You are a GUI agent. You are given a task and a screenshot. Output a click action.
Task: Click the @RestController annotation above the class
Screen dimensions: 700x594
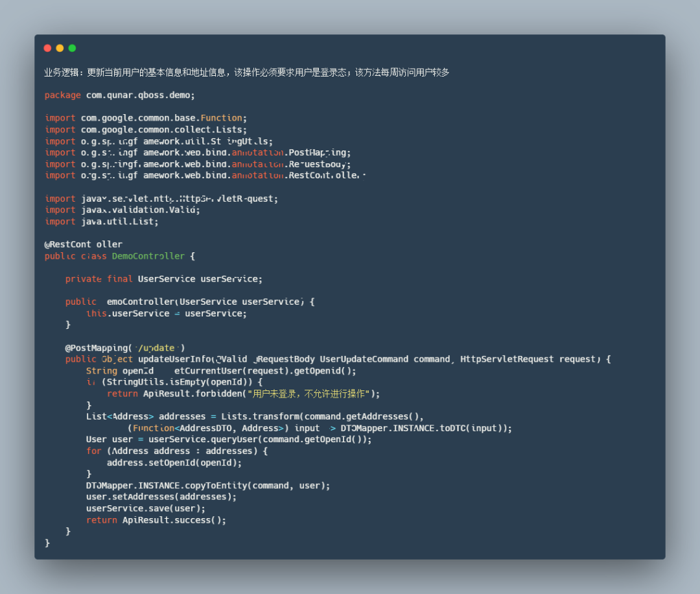[x=84, y=244]
